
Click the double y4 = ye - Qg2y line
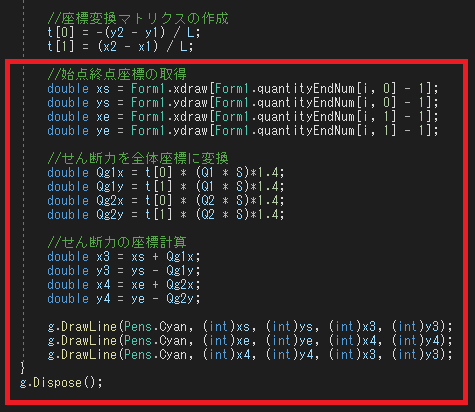[x=124, y=299]
